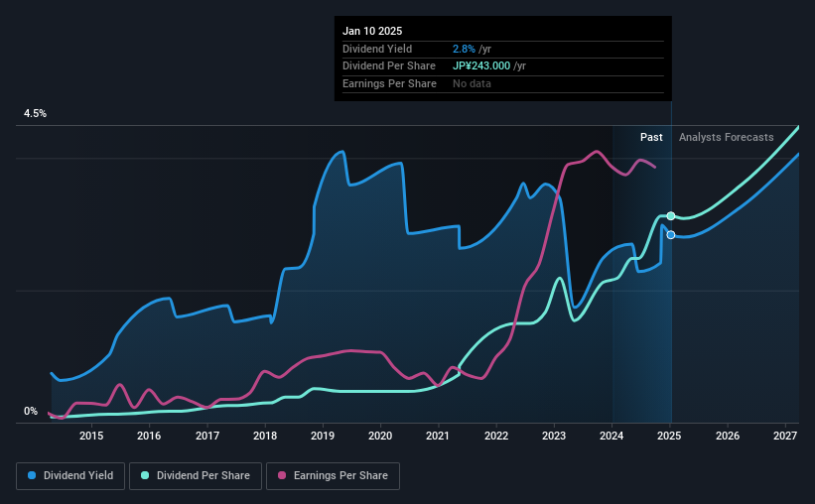Screen dimensions: 815x504
Task: Toggle the Dividend Yield legend button
Action: 70,476
